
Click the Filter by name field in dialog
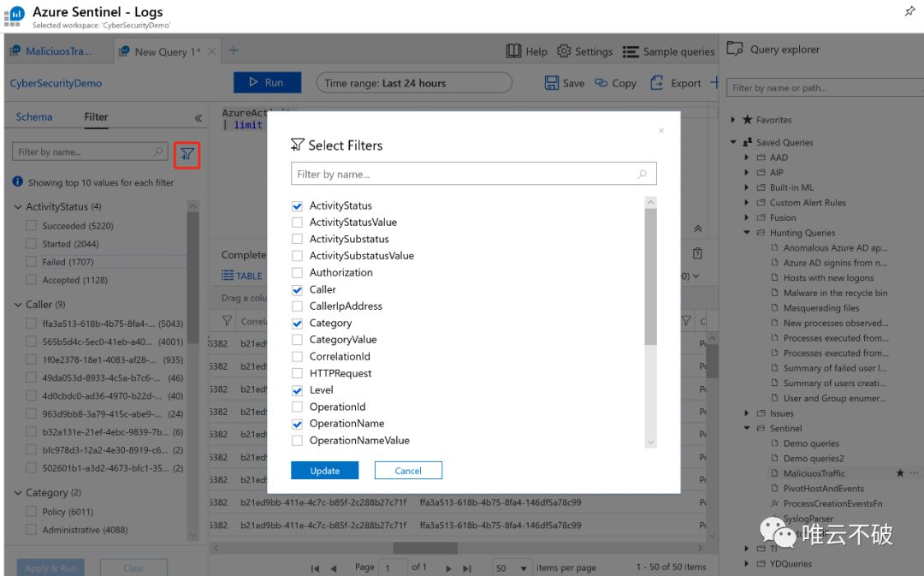pyautogui.click(x=474, y=174)
